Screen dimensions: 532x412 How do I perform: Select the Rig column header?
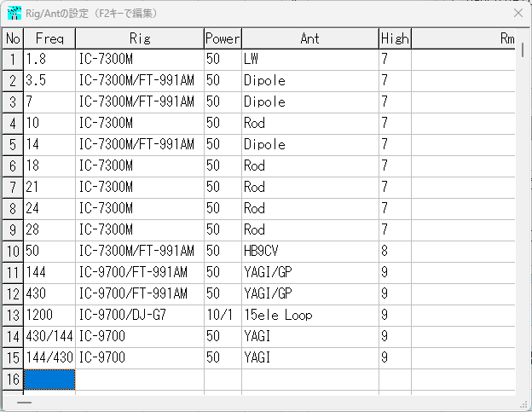tap(140, 38)
